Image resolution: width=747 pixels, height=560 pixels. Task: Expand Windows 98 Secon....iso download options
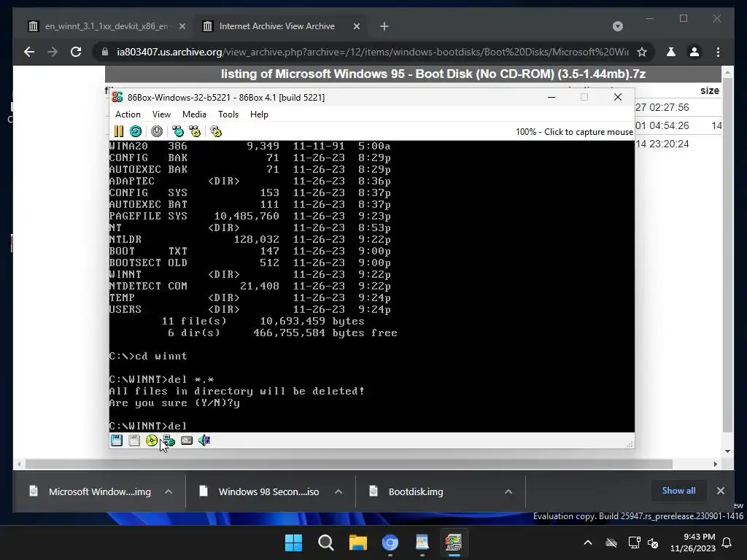pyautogui.click(x=338, y=491)
